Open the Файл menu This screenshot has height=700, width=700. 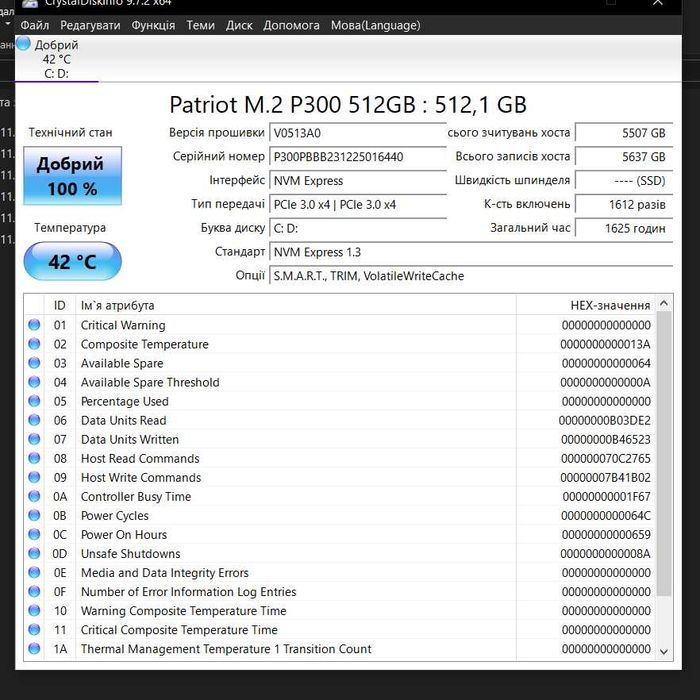[x=34, y=25]
